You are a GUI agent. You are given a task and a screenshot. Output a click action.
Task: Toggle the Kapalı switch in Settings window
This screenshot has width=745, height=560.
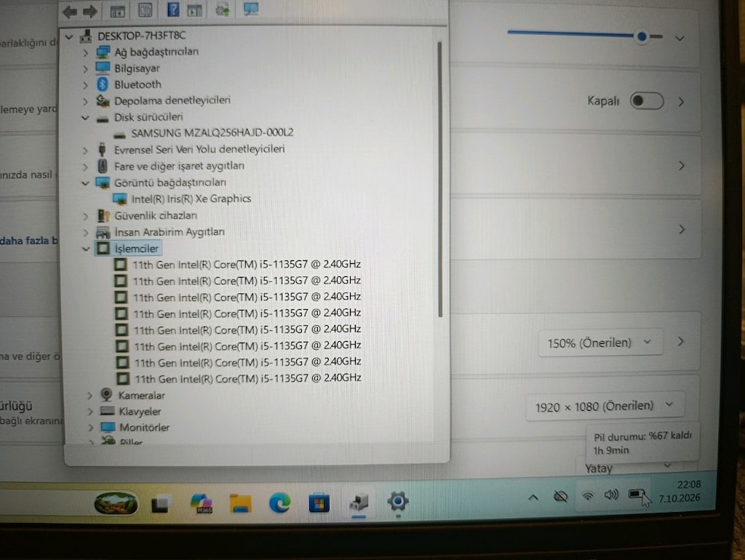pos(647,100)
